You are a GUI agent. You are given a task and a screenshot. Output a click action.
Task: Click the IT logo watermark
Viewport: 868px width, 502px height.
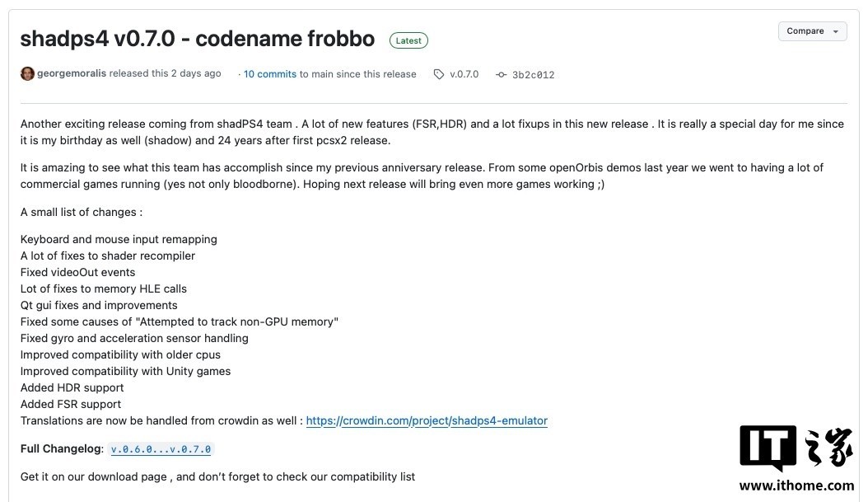click(768, 448)
